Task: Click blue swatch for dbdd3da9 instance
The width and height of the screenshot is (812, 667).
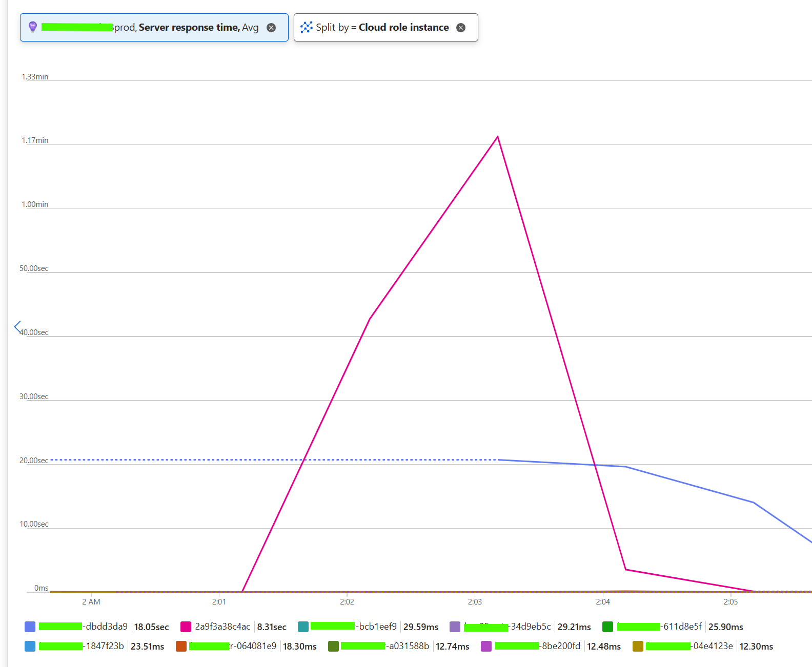Action: pyautogui.click(x=30, y=627)
